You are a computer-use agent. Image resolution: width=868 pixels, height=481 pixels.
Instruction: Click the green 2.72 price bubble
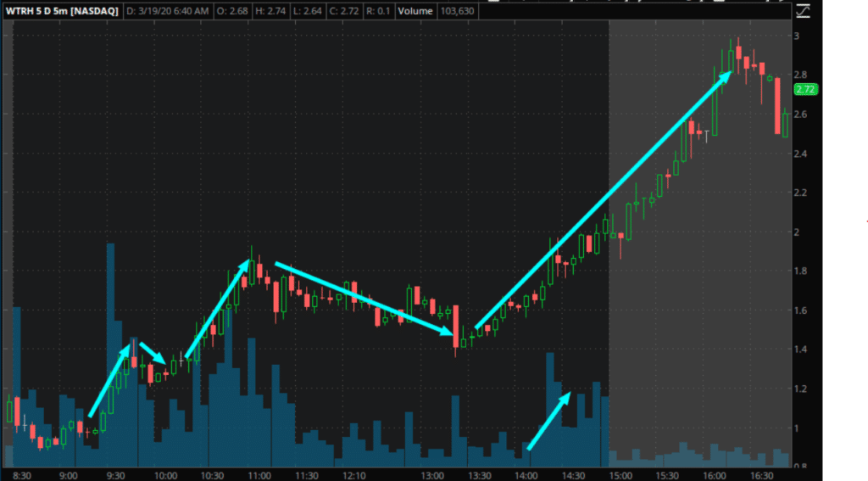pyautogui.click(x=805, y=89)
